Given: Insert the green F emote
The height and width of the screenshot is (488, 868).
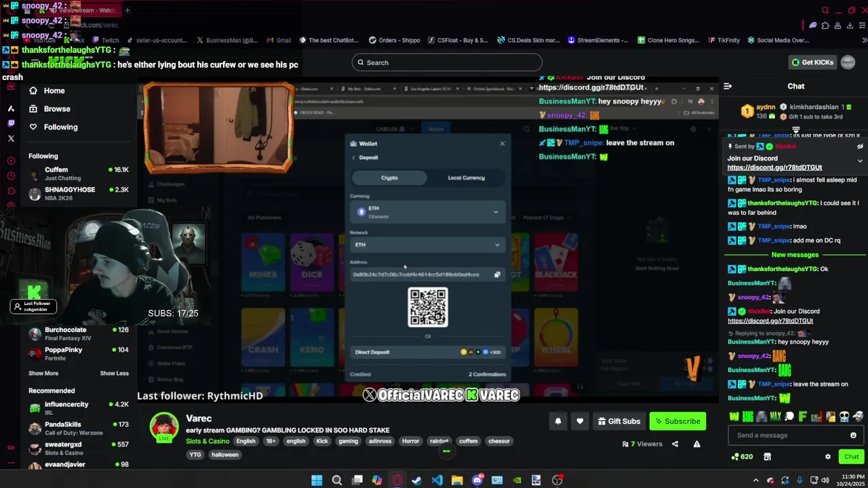Looking at the screenshot, I should (x=803, y=417).
